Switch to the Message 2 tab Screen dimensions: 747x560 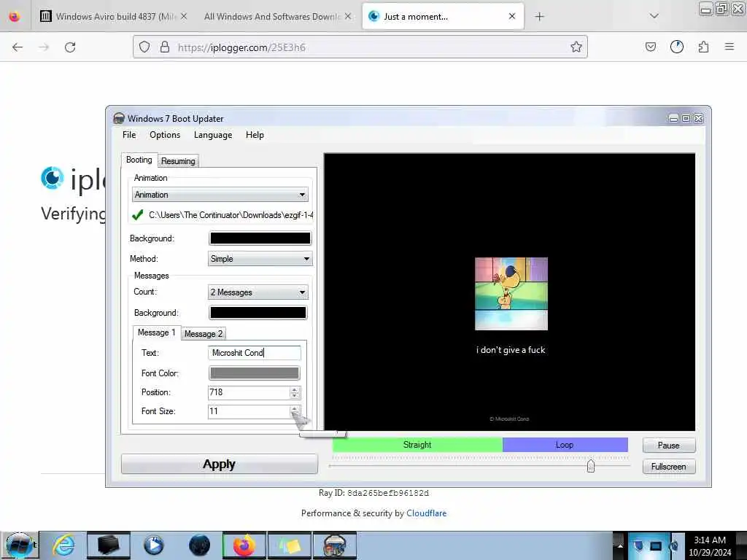(x=204, y=334)
